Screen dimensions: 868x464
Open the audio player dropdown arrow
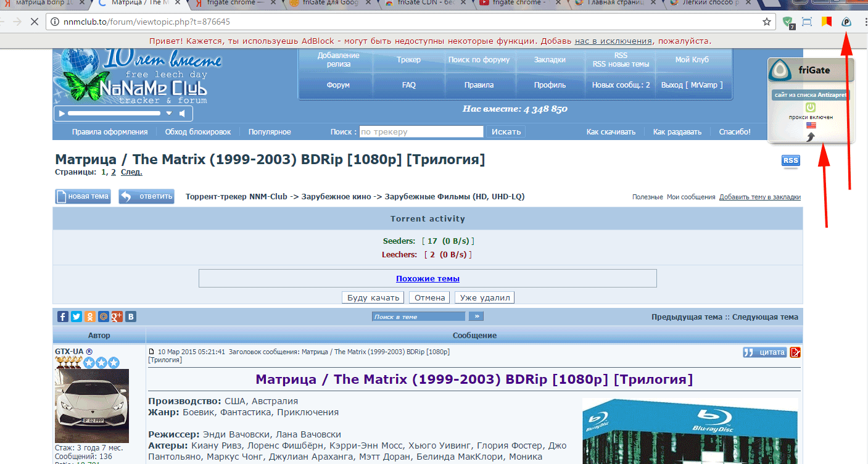(x=169, y=114)
